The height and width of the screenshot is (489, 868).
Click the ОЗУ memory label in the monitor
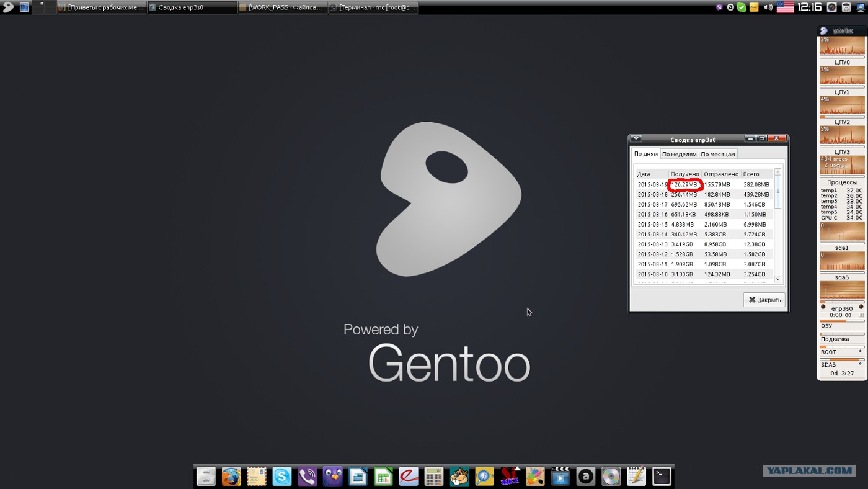[x=826, y=326]
